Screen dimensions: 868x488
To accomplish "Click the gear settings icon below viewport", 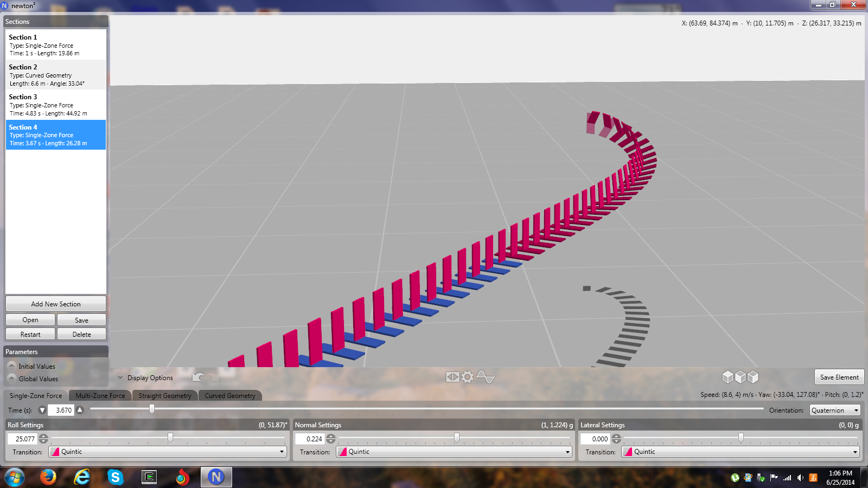I will click(x=468, y=377).
